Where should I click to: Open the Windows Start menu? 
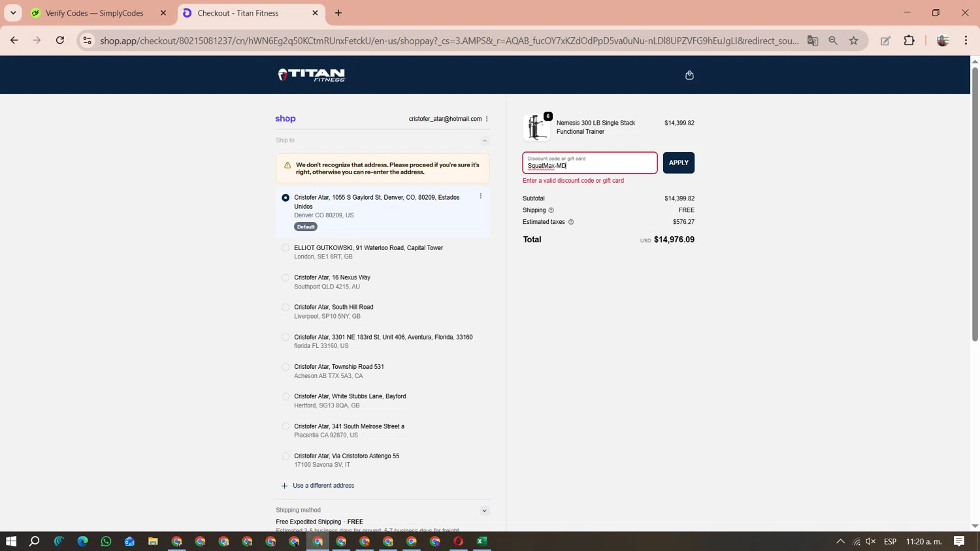(11, 541)
